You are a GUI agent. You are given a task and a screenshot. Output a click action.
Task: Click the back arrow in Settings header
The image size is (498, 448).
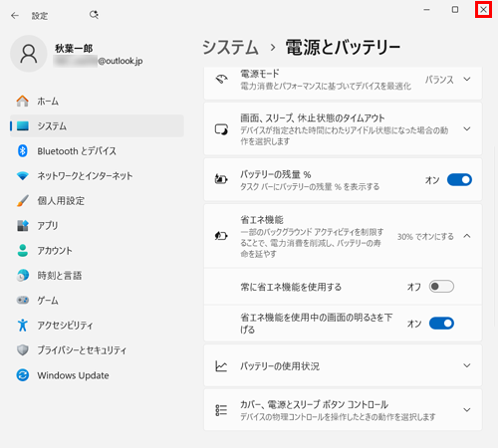pyautogui.click(x=15, y=16)
